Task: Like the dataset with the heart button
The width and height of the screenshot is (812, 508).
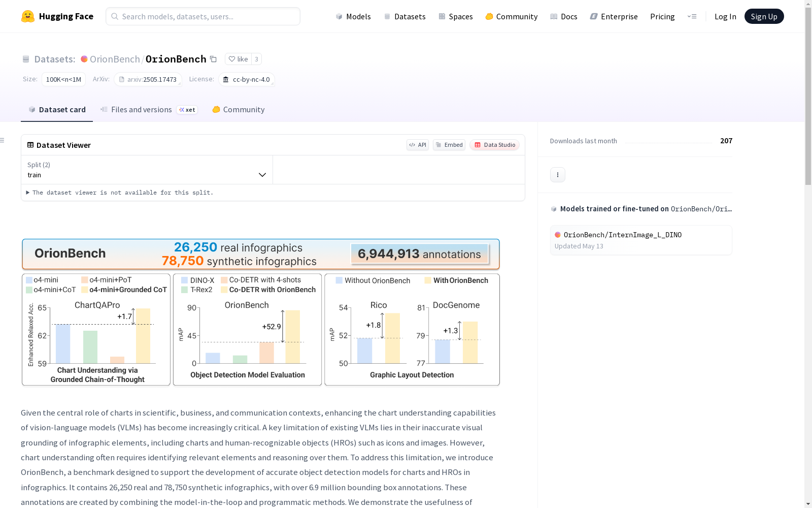Action: click(238, 59)
